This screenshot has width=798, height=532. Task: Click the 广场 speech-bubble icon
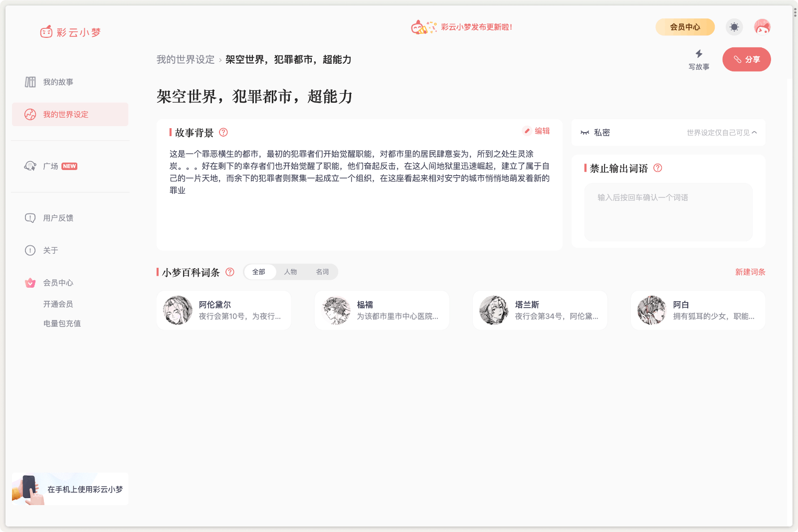pos(30,166)
